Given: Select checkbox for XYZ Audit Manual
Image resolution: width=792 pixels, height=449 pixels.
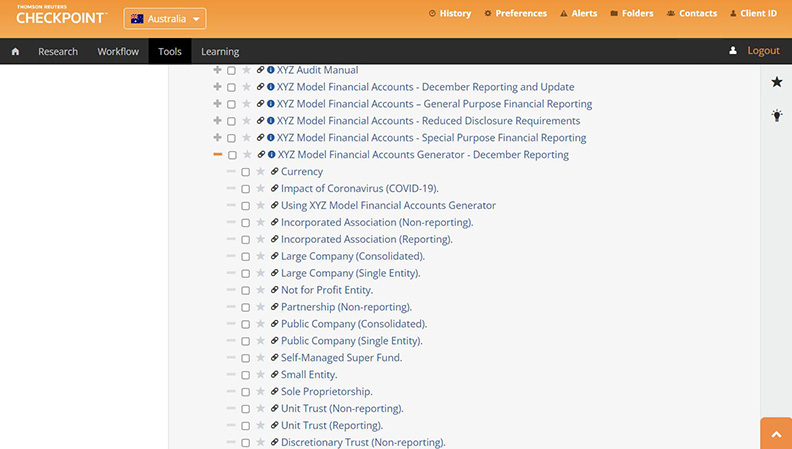Looking at the screenshot, I should 232,70.
